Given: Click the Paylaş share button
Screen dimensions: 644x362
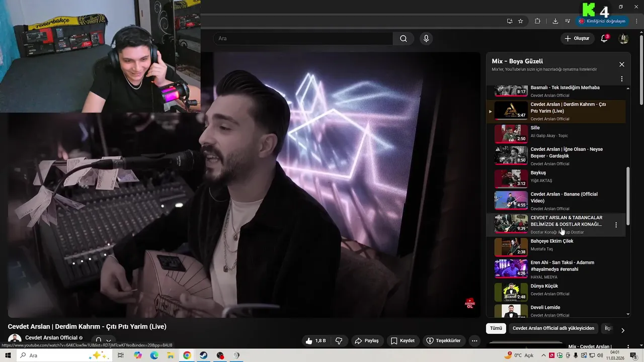Looking at the screenshot, I should tap(367, 341).
